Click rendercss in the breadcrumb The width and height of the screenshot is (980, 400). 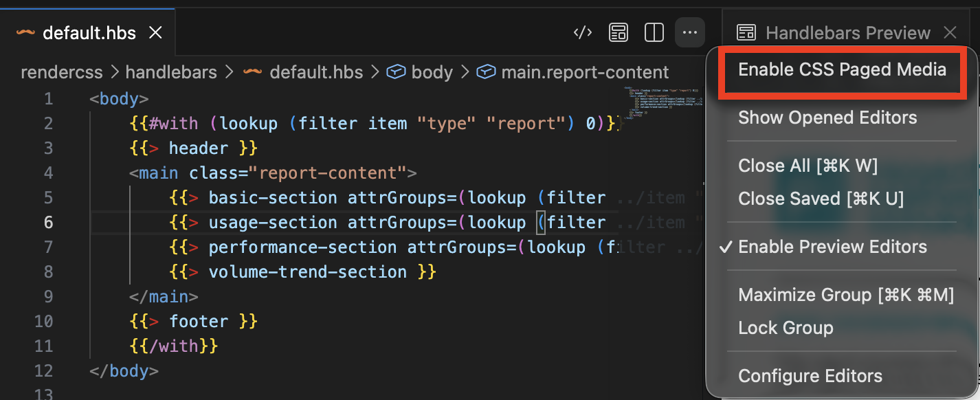[62, 72]
